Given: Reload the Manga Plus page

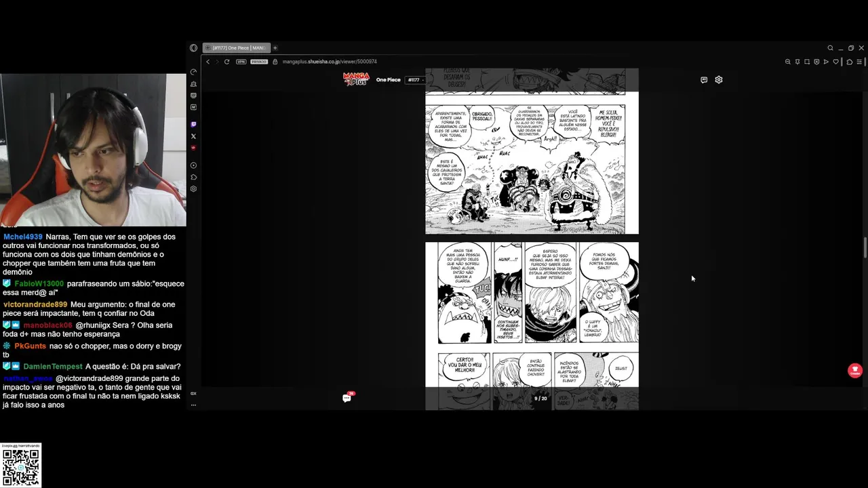Looking at the screenshot, I should click(226, 62).
